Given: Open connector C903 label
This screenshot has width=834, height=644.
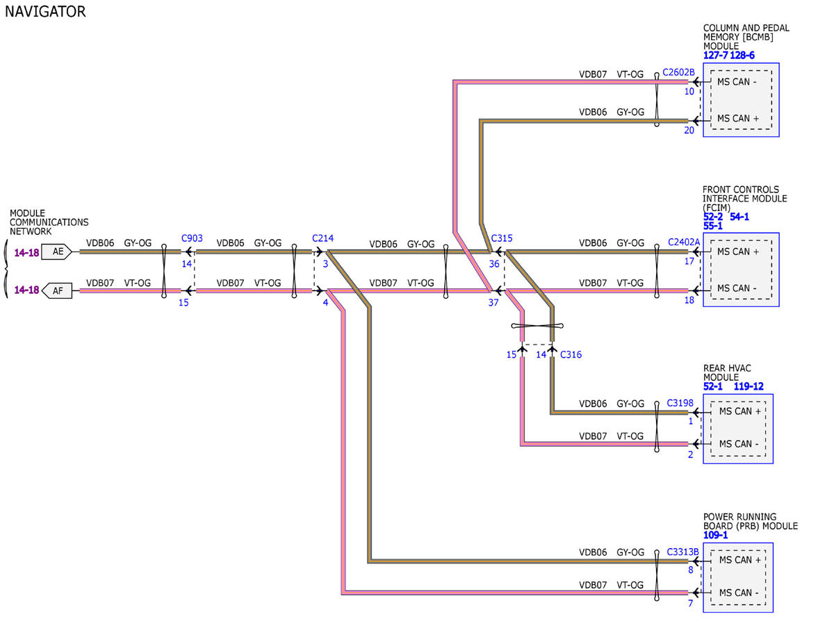Looking at the screenshot, I should [x=192, y=238].
